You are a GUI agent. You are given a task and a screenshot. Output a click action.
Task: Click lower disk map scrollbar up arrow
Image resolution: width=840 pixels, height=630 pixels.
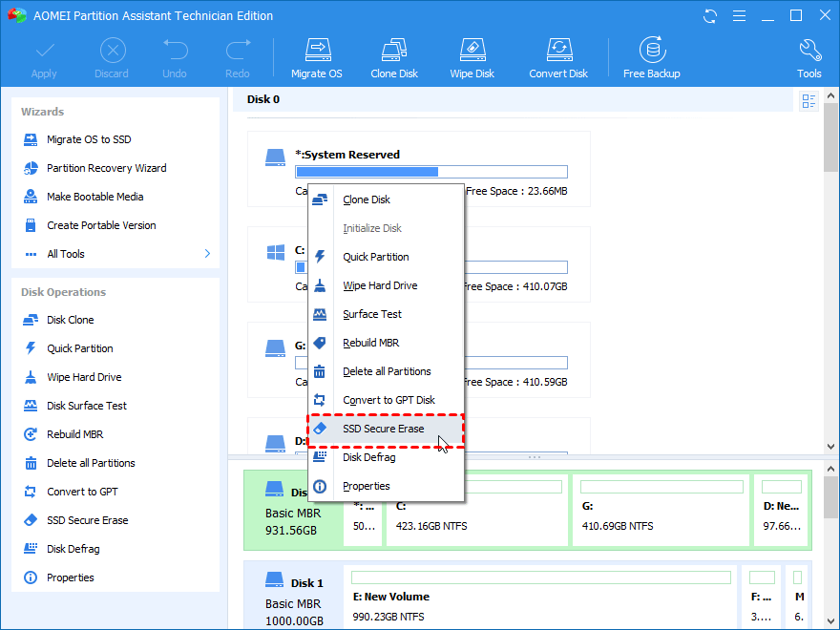[x=830, y=469]
